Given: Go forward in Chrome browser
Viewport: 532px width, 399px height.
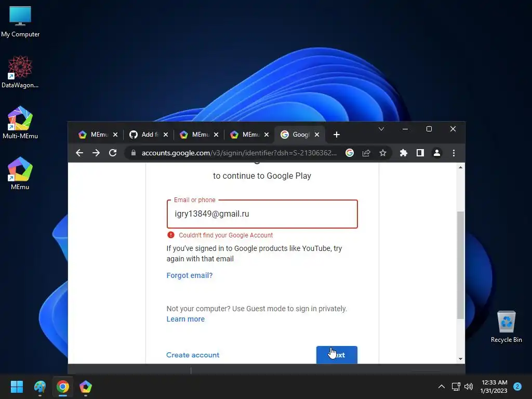Looking at the screenshot, I should [x=96, y=153].
